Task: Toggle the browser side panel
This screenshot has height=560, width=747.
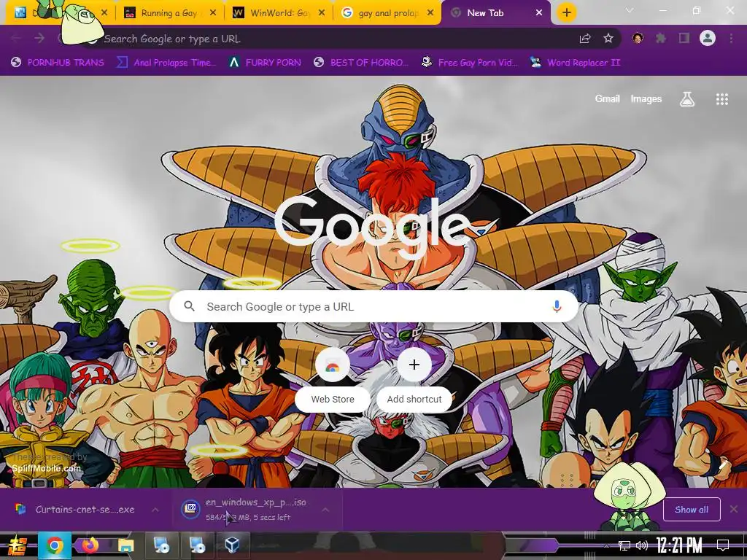Action: pyautogui.click(x=684, y=38)
